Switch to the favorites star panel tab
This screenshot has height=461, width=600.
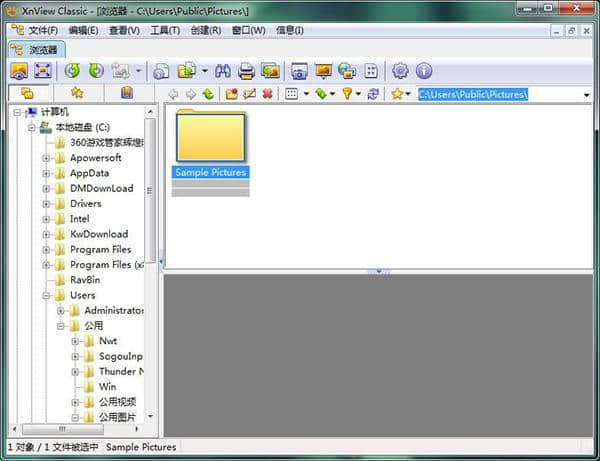(x=77, y=93)
